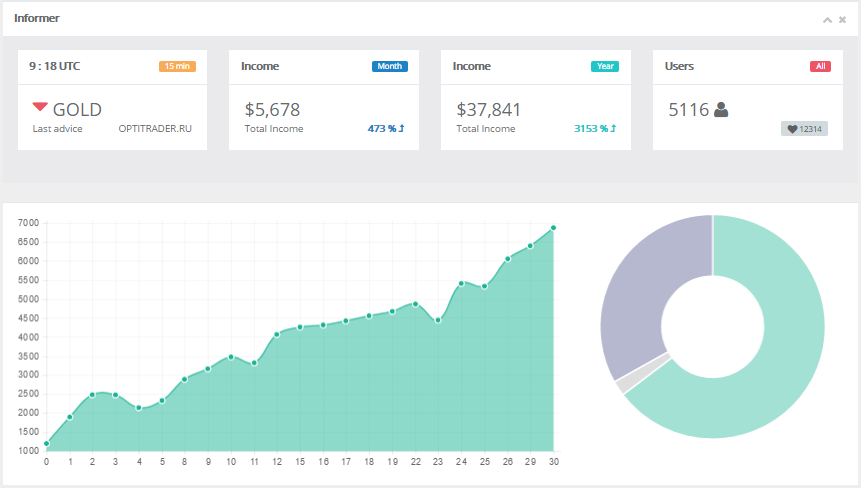Image resolution: width=861 pixels, height=488 pixels.
Task: Click the red down-arrow next to GOLD
Action: [x=40, y=106]
